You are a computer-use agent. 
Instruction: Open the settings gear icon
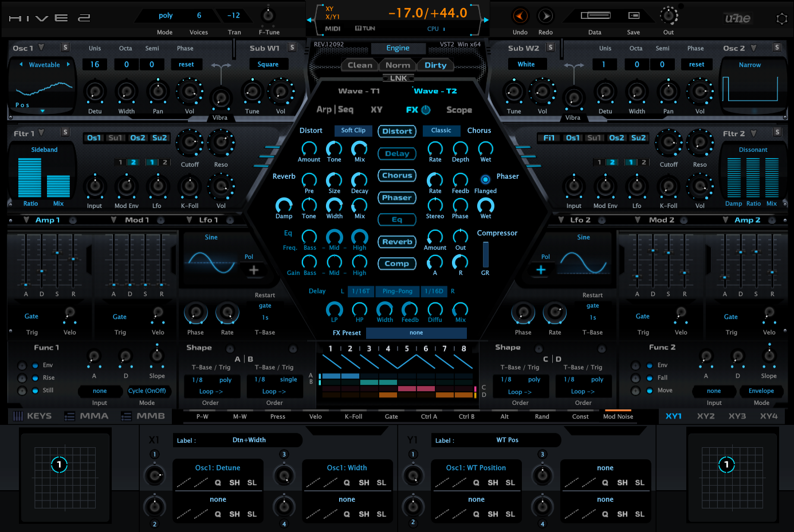(x=782, y=19)
